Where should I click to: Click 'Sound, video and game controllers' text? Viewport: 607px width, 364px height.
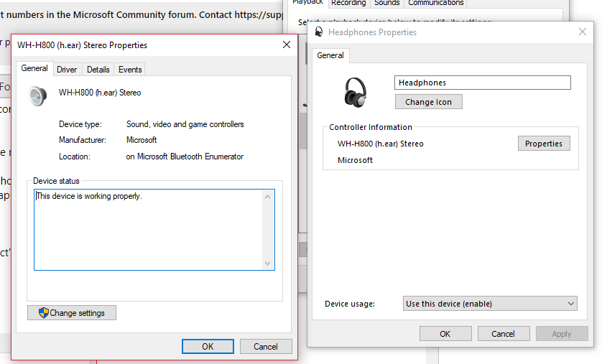185,124
